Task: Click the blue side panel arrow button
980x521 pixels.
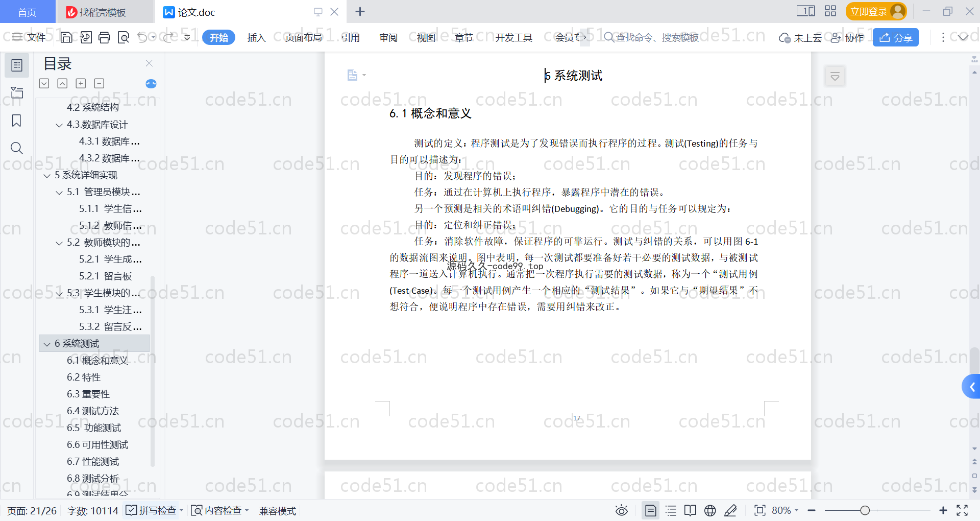Action: click(x=971, y=387)
